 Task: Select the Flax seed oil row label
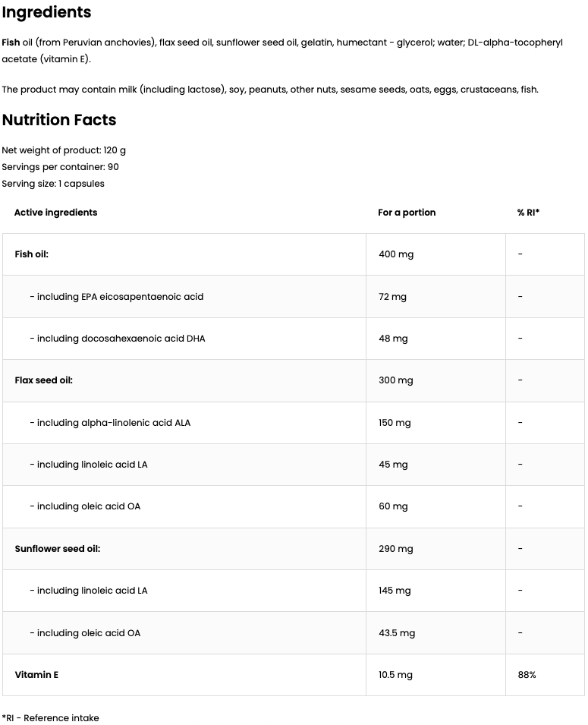[x=43, y=380]
